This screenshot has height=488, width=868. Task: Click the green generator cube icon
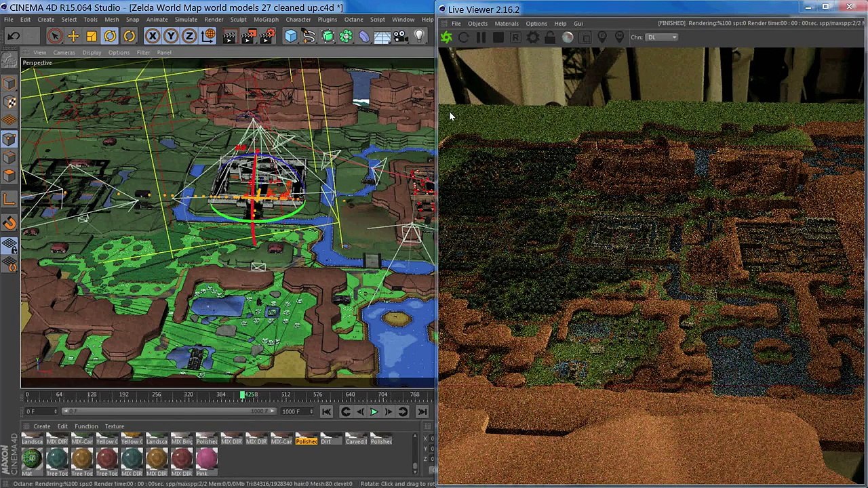click(328, 37)
